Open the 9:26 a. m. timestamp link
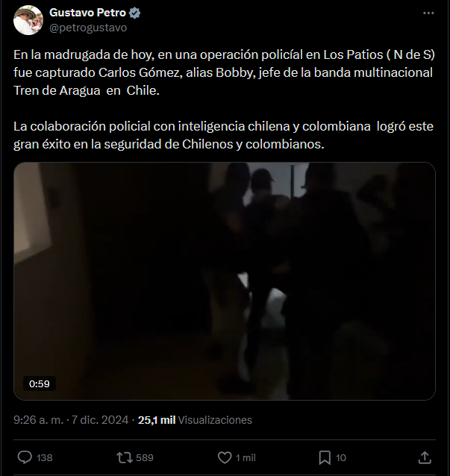The width and height of the screenshot is (450, 476). pyautogui.click(x=39, y=420)
